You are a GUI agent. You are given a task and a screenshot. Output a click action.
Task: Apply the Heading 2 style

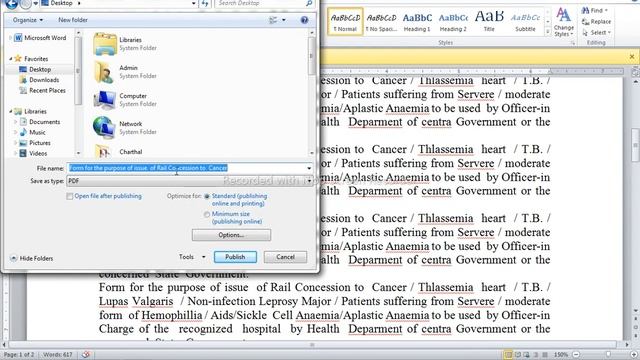point(453,22)
